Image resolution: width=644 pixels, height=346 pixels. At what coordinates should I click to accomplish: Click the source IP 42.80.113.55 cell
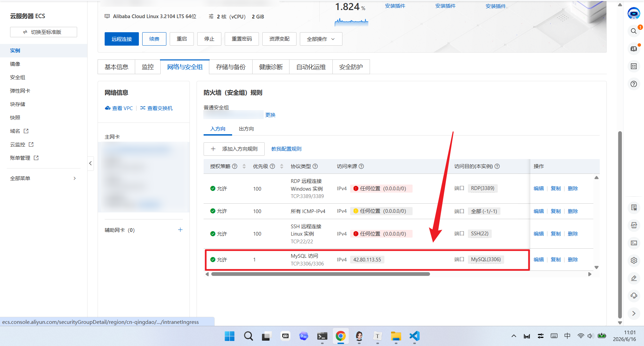point(367,260)
